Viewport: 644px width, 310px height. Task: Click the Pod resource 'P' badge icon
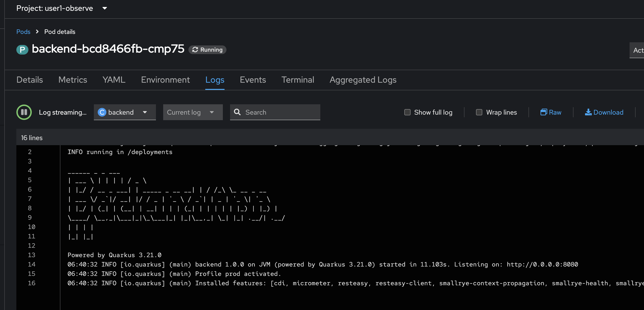pyautogui.click(x=22, y=50)
